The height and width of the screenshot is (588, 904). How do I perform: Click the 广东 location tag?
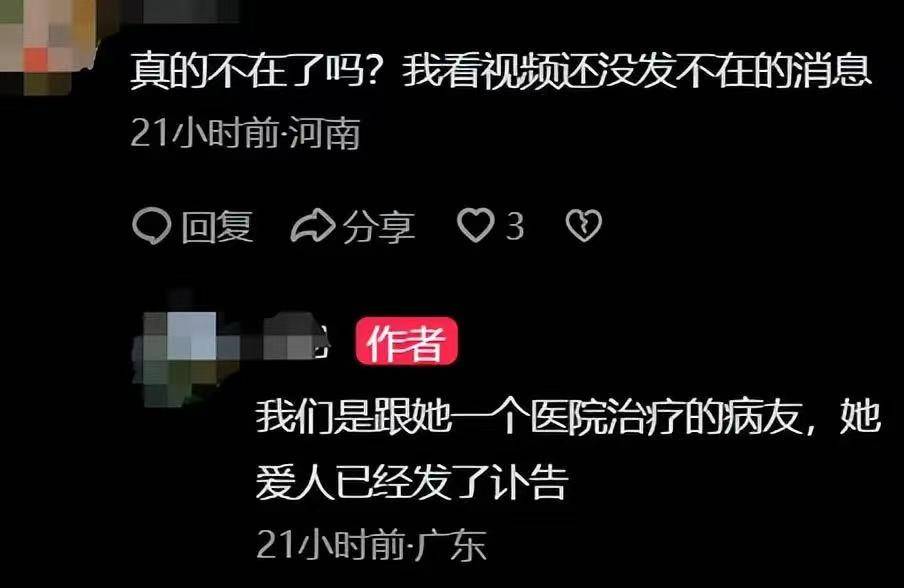[451, 544]
